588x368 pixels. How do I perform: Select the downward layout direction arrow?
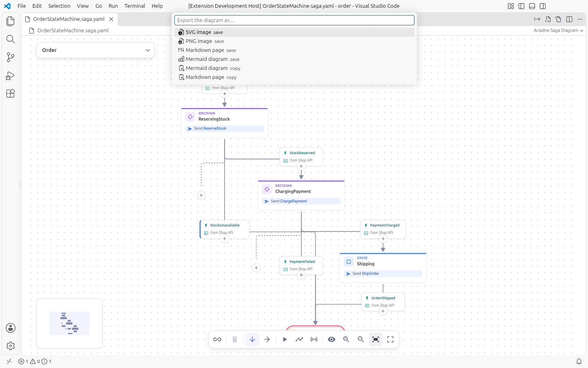click(252, 339)
